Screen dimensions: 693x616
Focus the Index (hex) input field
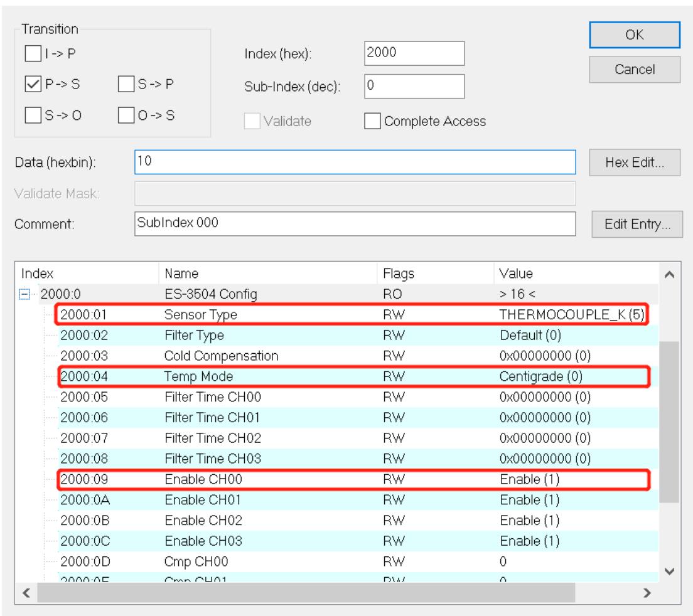tap(414, 53)
